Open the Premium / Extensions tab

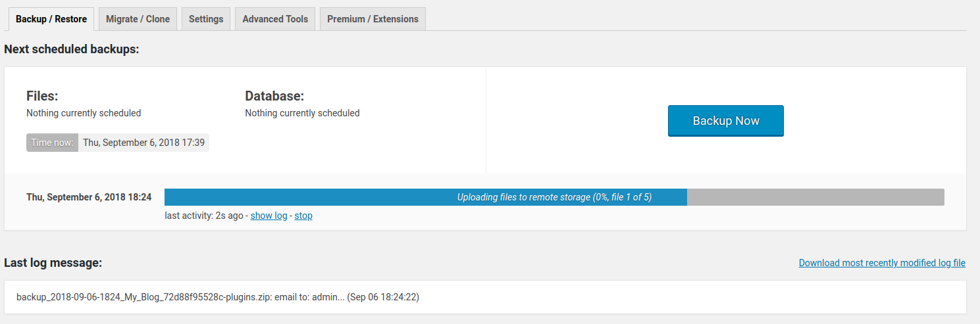pos(373,19)
